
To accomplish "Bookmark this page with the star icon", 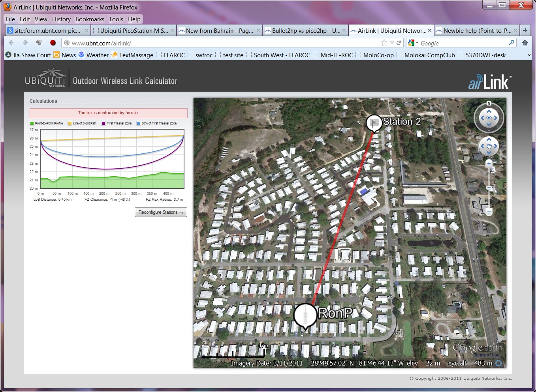I will 384,43.
